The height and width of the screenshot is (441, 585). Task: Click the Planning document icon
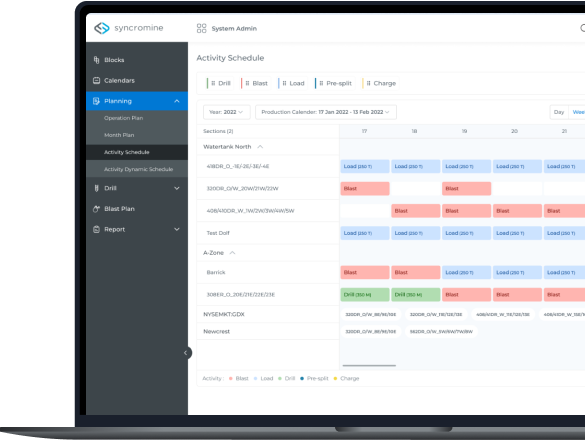(96, 101)
